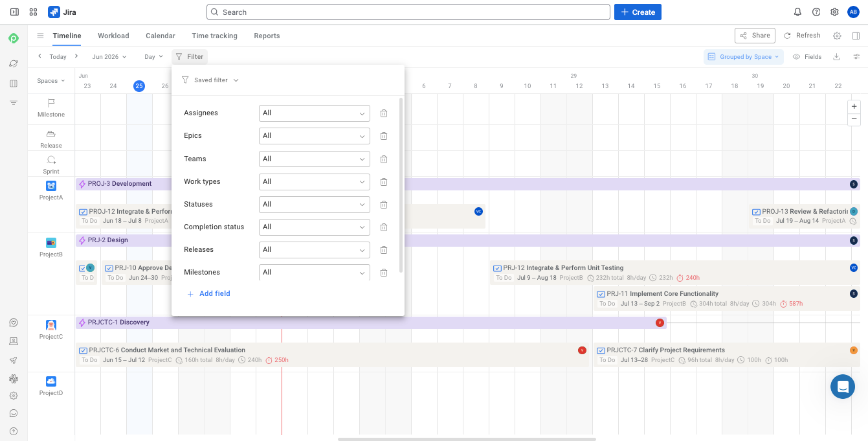Open Jira settings gear in header
Image resolution: width=868 pixels, height=441 pixels.
(x=834, y=12)
